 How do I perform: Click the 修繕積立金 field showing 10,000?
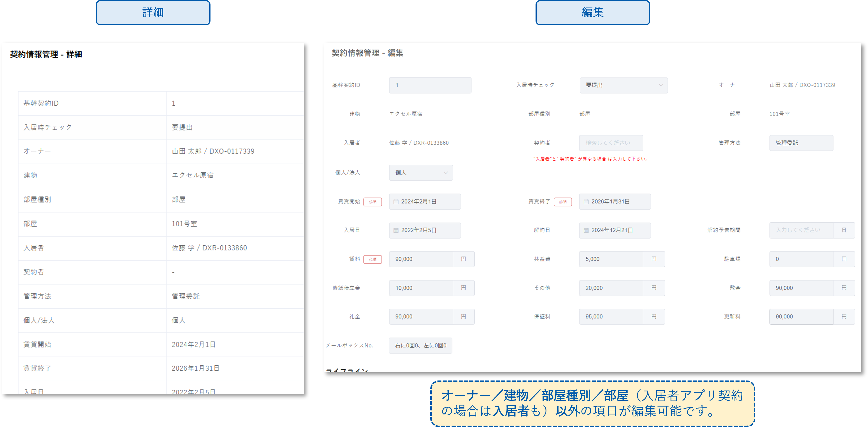tap(421, 288)
